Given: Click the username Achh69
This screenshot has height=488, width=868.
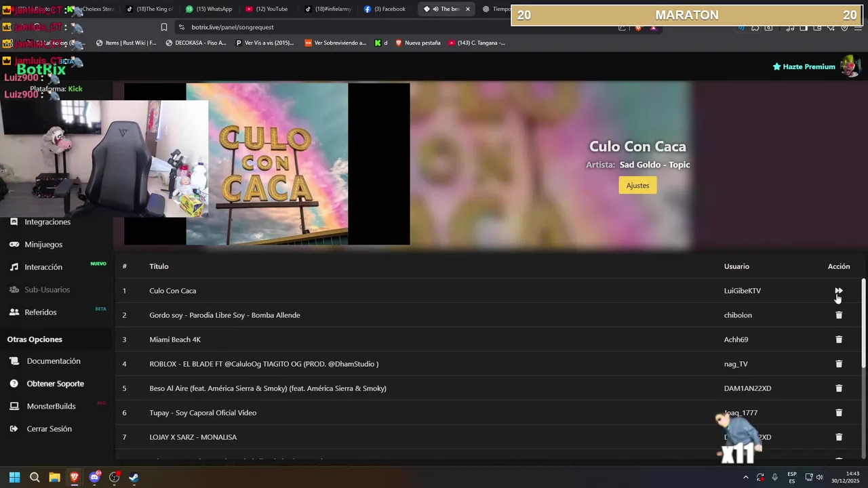Looking at the screenshot, I should [736, 340].
